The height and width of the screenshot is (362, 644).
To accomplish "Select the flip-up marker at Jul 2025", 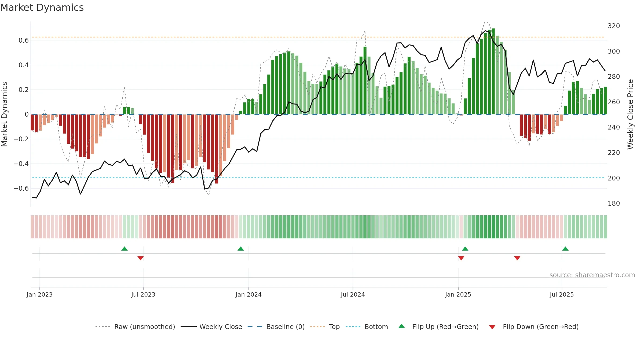I will click(x=565, y=249).
